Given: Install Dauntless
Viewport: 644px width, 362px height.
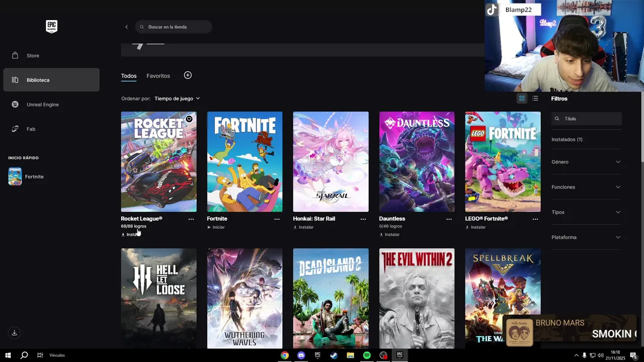Looking at the screenshot, I should click(389, 235).
